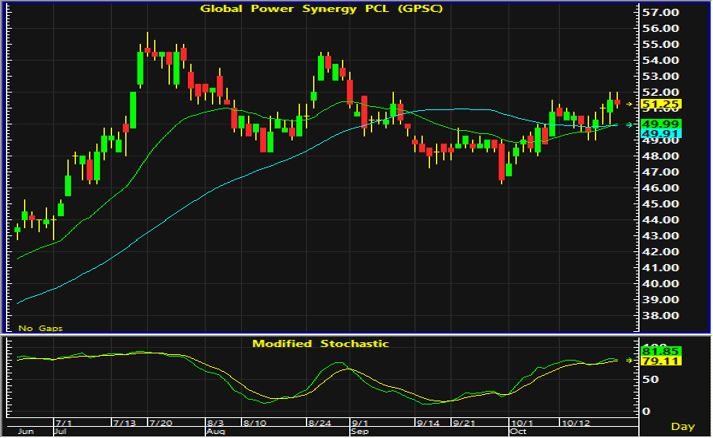This screenshot has width=713, height=438.
Task: Click the 0 level on stochastic axis
Action: (x=646, y=411)
